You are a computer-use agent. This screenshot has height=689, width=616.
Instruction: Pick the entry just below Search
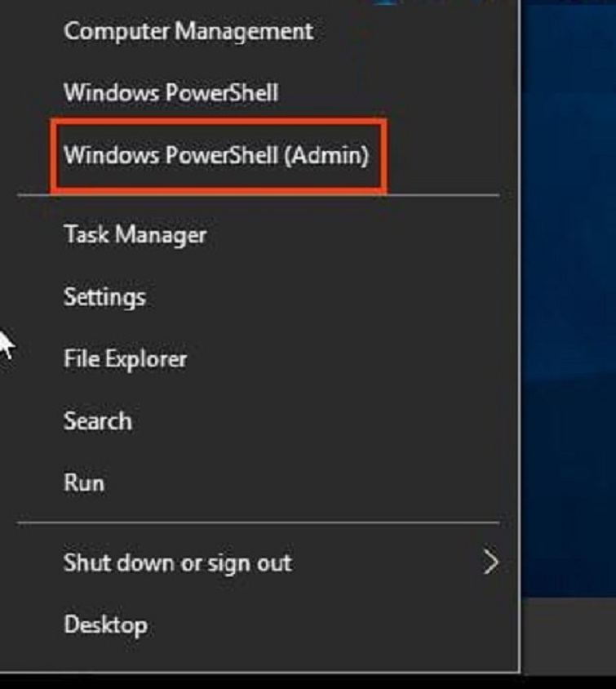83,482
